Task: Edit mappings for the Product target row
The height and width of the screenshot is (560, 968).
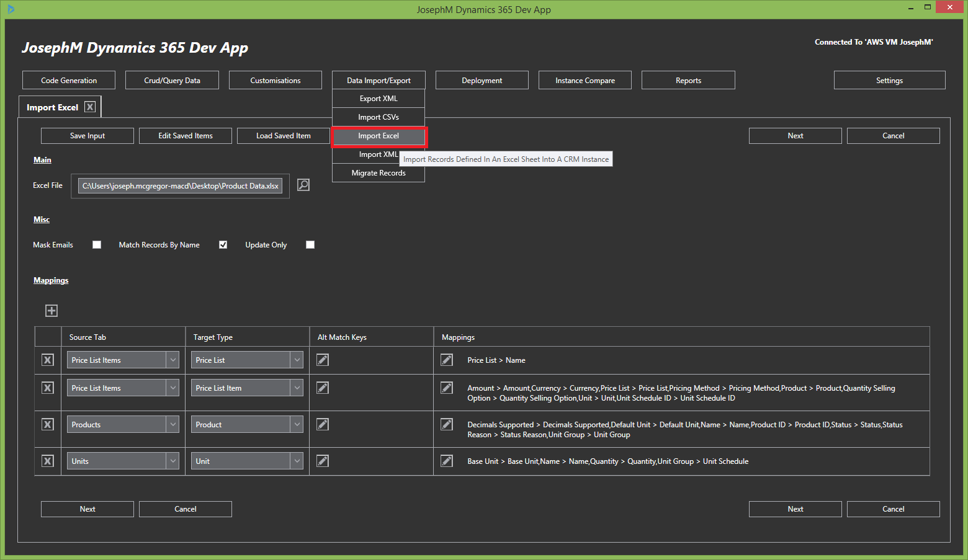Action: click(x=447, y=425)
